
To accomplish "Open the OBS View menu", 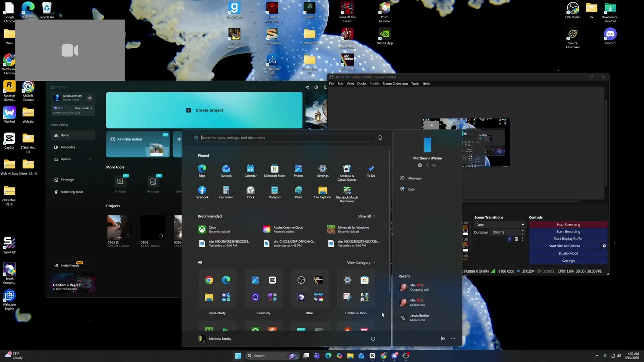I will coord(350,84).
